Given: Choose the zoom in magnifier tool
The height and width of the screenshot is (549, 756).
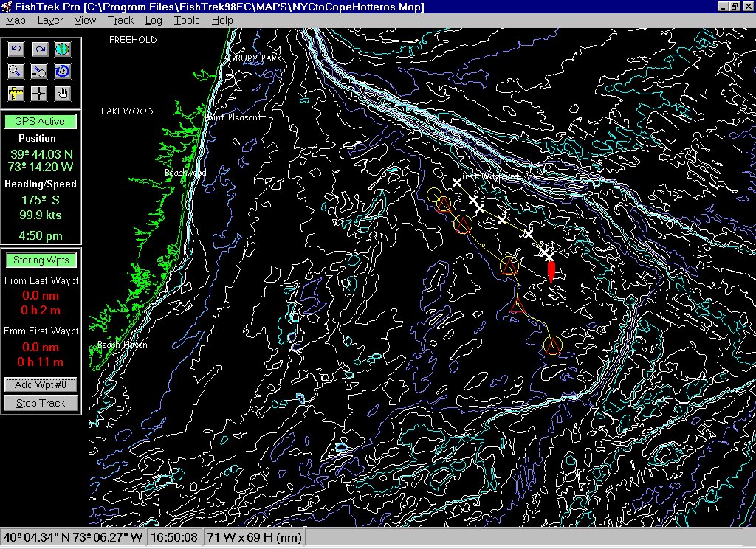Looking at the screenshot, I should [16, 72].
